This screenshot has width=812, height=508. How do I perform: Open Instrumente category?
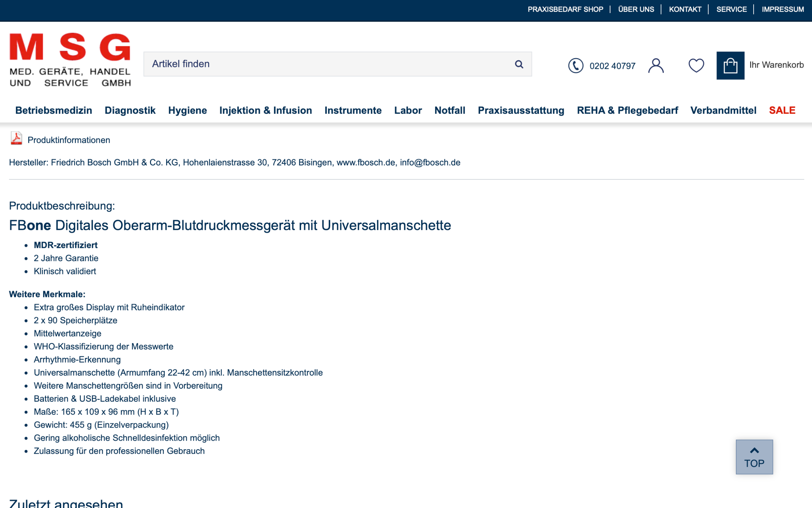point(353,110)
